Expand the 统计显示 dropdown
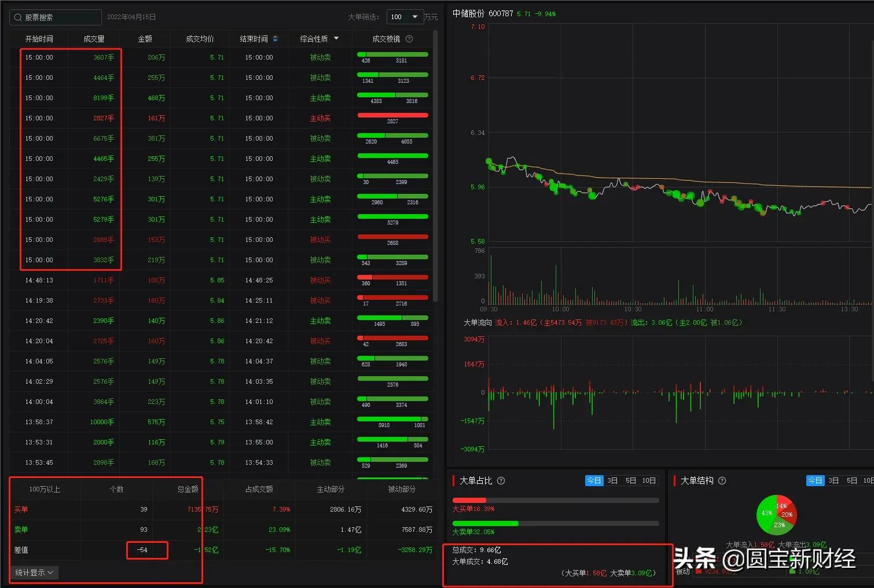Viewport: 874px width, 588px height. tap(34, 572)
